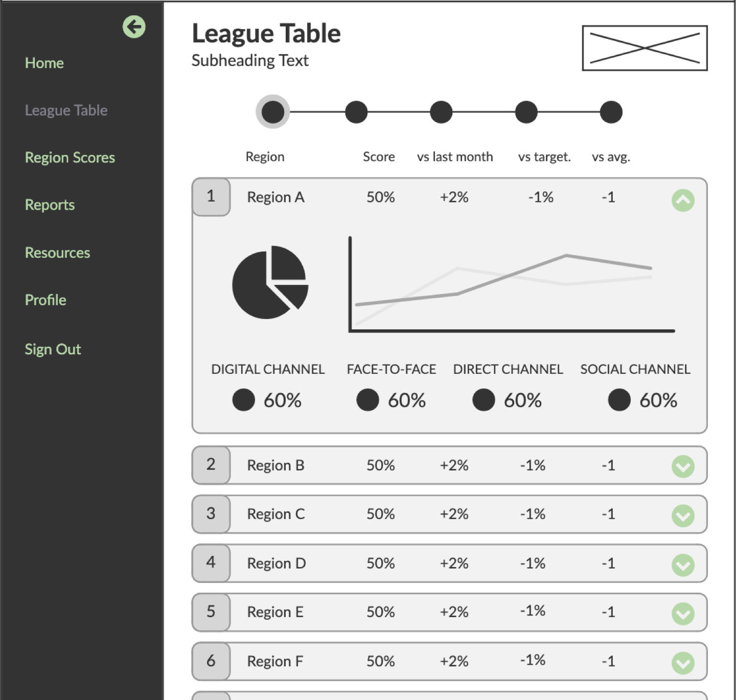
Task: Switch to the Reports section
Action: click(50, 205)
